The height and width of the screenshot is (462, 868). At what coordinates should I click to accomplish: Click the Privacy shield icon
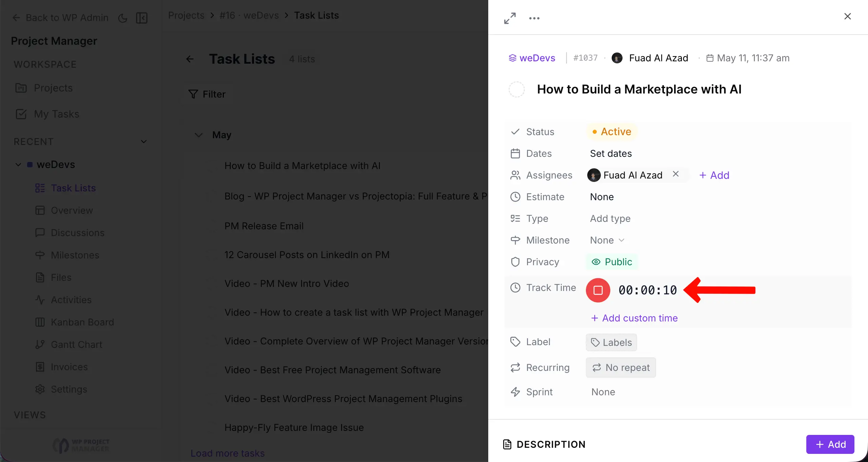click(515, 262)
